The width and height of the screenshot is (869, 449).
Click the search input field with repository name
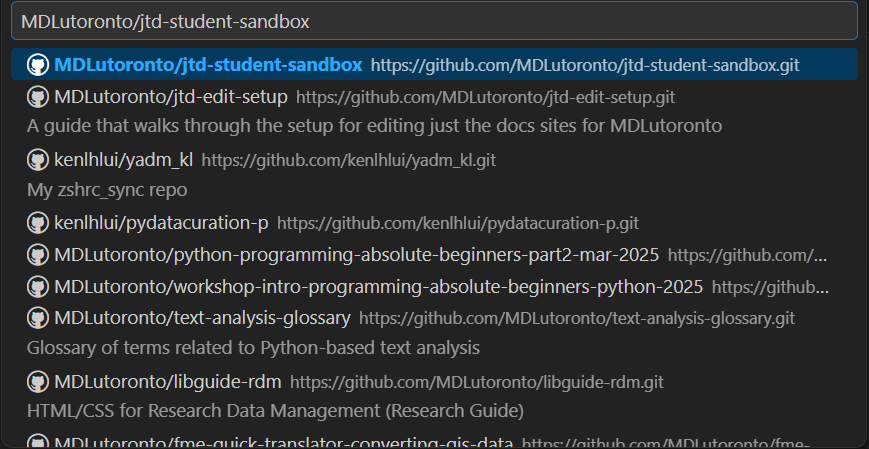click(434, 21)
